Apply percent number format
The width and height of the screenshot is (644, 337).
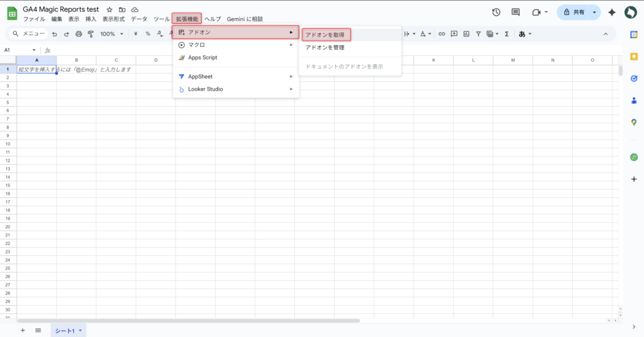[148, 34]
